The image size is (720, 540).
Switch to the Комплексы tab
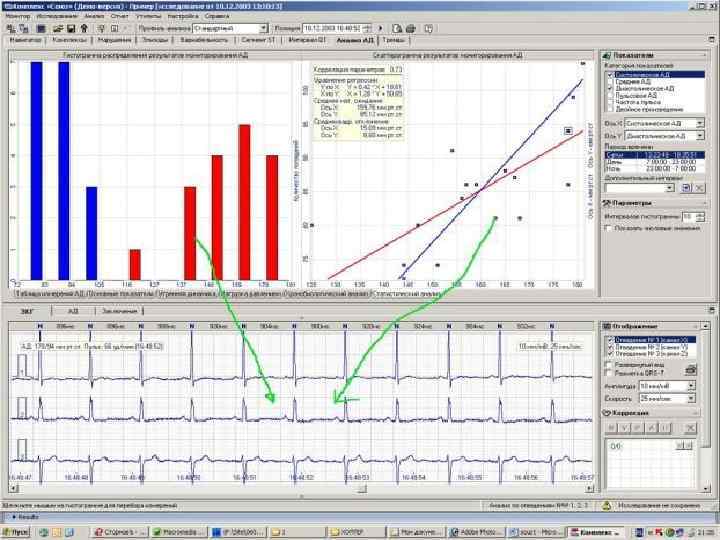(x=69, y=40)
